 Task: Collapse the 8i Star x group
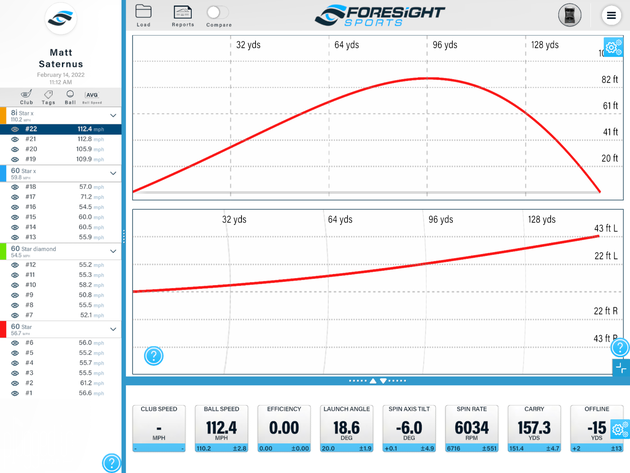coord(114,116)
